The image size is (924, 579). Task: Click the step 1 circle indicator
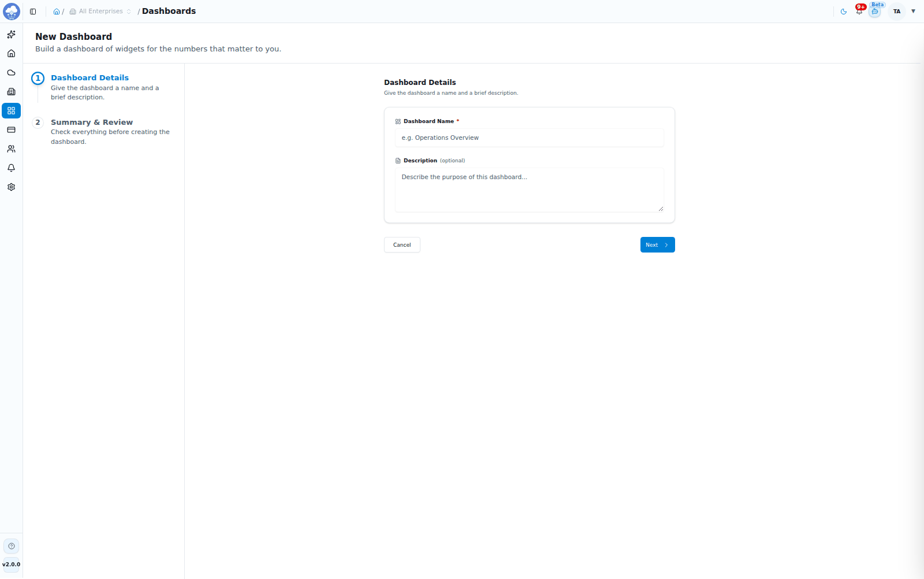click(38, 79)
